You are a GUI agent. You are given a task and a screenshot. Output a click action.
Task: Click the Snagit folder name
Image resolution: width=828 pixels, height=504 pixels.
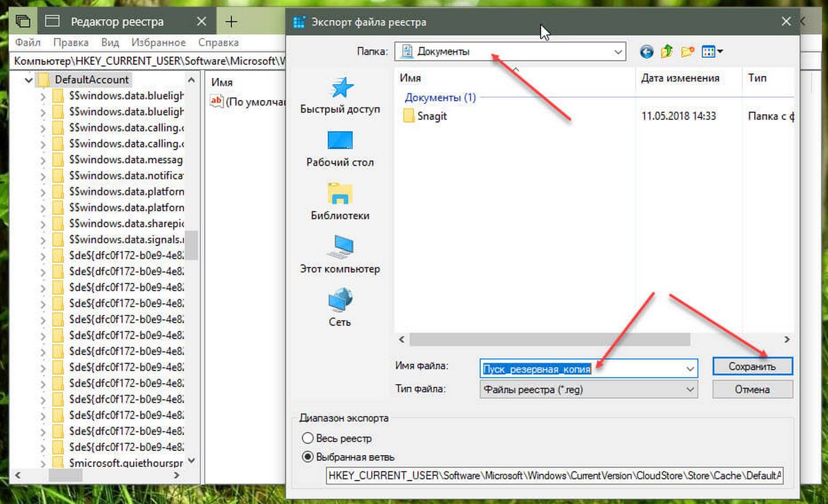click(432, 117)
